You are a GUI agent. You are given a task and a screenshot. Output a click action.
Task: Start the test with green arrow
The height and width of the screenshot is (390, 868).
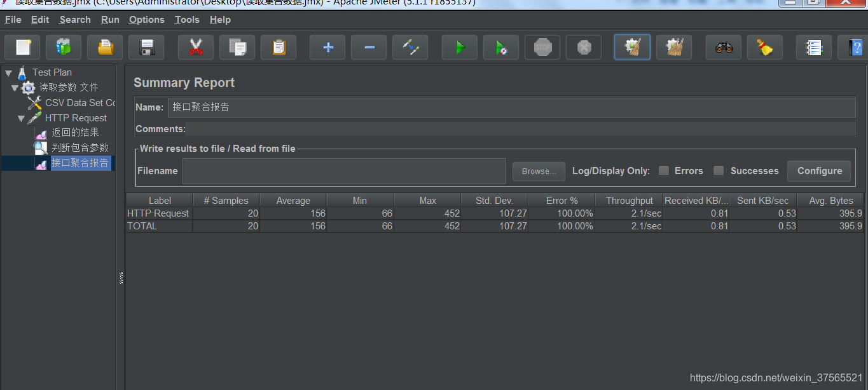click(x=460, y=47)
